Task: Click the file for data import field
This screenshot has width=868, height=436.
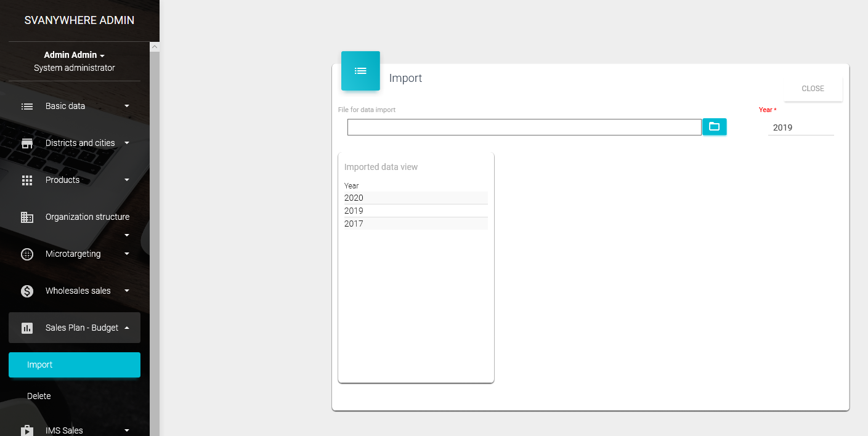Action: coord(524,127)
